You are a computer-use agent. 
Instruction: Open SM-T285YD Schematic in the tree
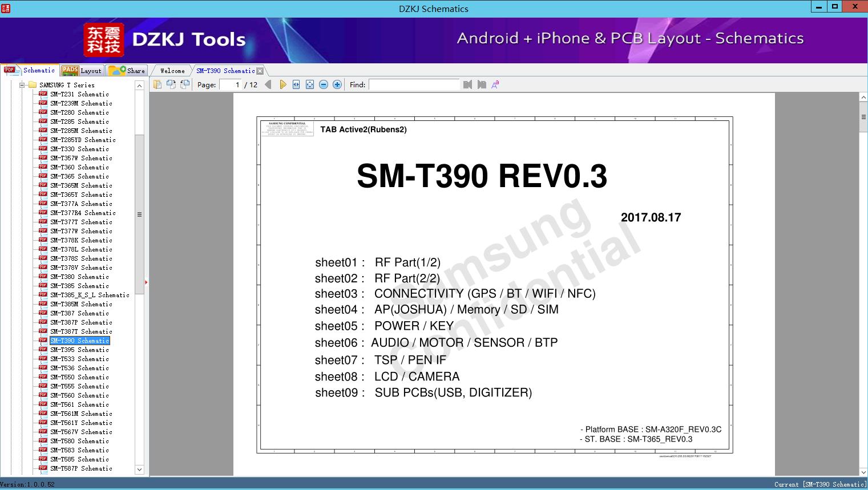(83, 140)
